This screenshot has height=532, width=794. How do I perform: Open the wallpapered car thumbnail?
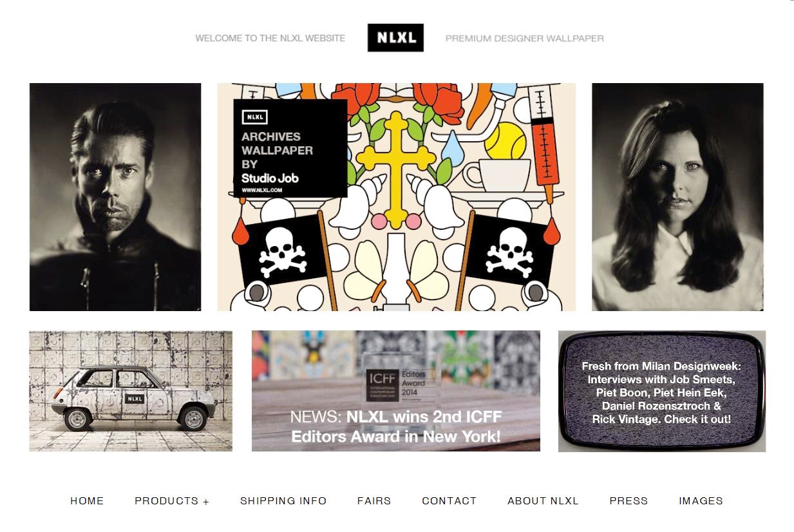[x=131, y=391]
